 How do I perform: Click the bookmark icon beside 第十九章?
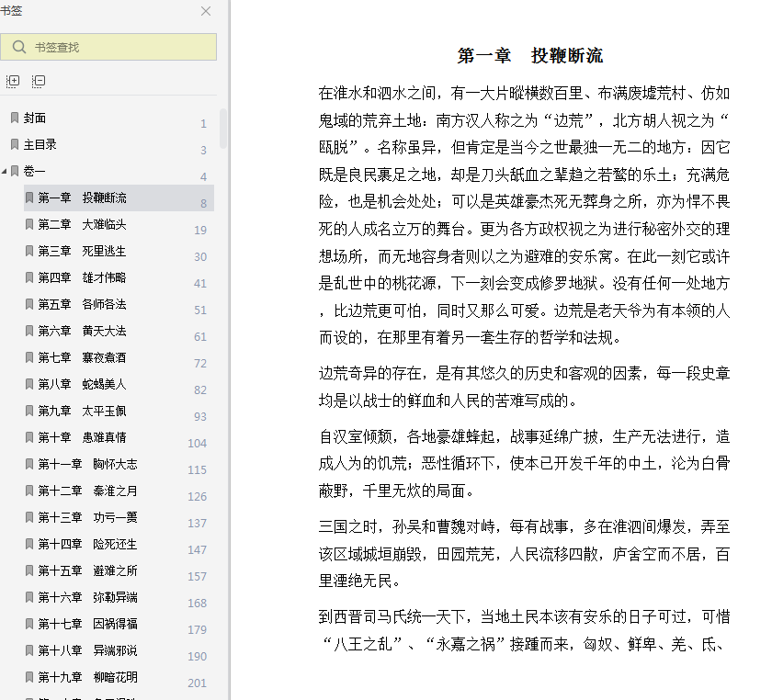(x=29, y=676)
